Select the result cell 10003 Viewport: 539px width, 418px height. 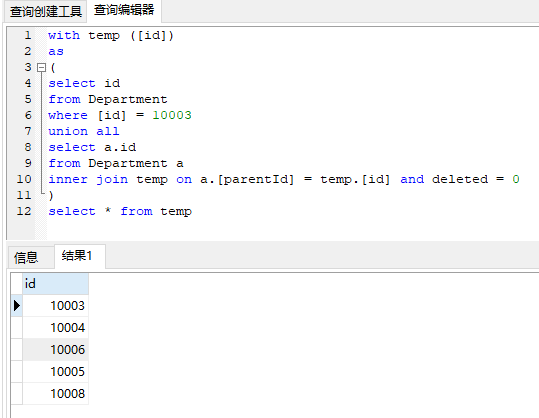click(x=55, y=306)
